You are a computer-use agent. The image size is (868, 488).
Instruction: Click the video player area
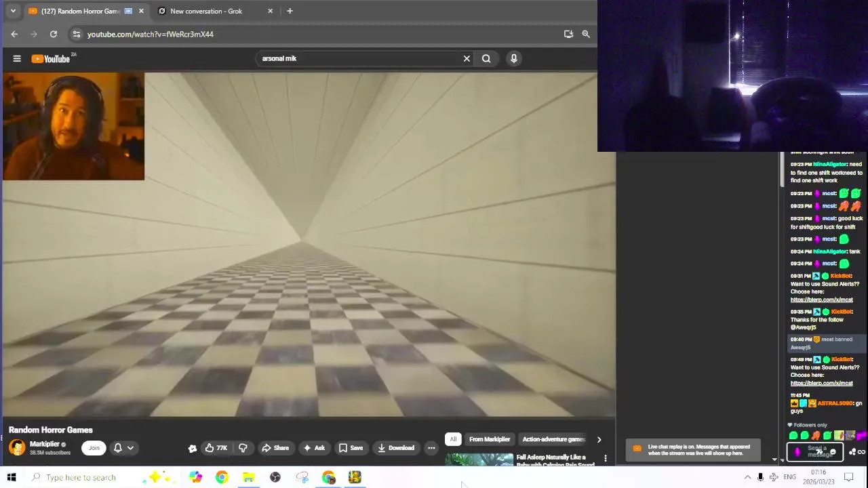(x=309, y=245)
